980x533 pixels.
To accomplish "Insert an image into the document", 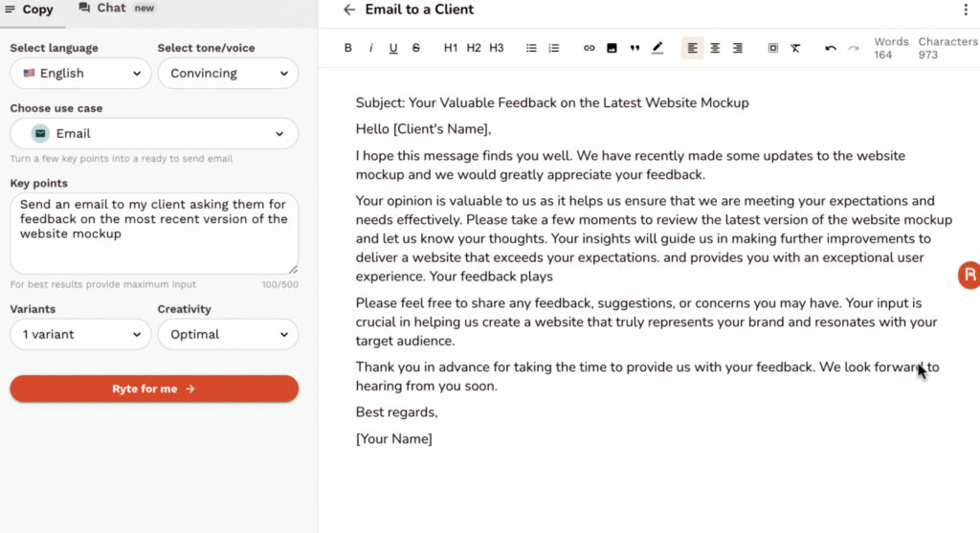I will 612,48.
